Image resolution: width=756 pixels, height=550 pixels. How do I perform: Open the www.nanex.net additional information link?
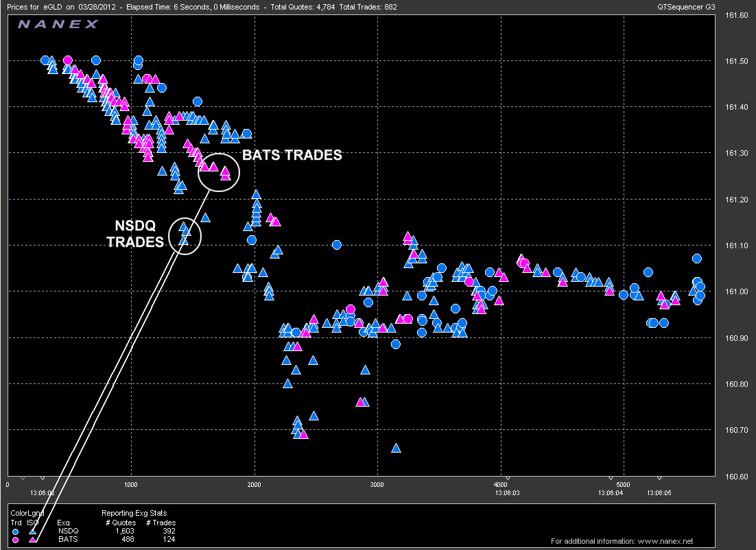(665, 541)
